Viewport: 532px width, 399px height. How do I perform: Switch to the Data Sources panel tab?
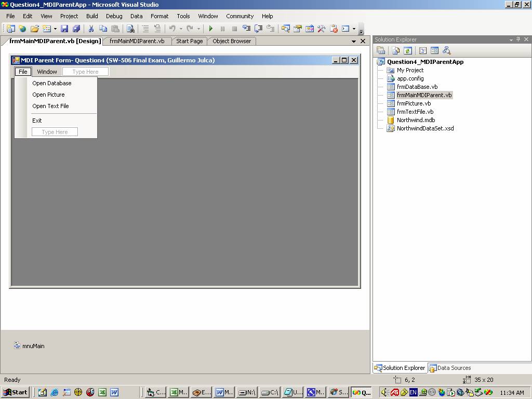click(450, 368)
